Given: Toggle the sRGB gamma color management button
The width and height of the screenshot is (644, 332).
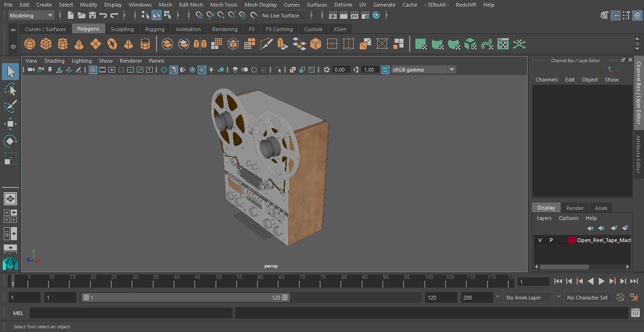Looking at the screenshot, I should point(385,70).
